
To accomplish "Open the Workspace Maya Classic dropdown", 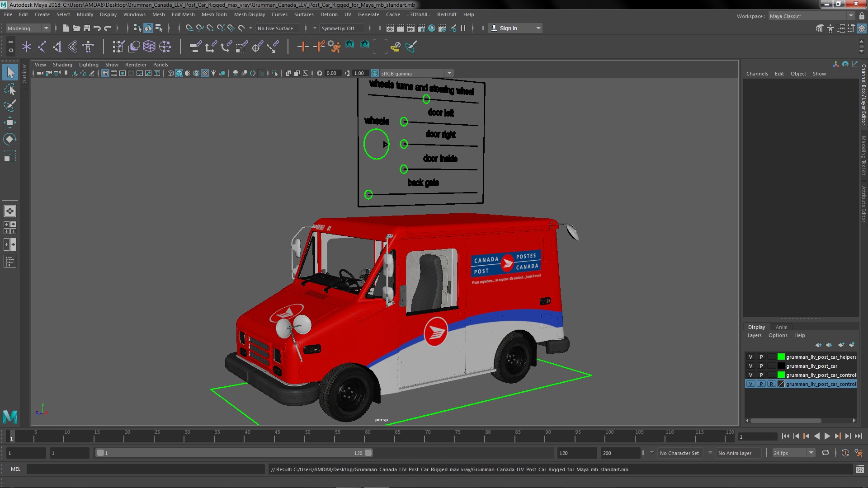I will pos(811,16).
